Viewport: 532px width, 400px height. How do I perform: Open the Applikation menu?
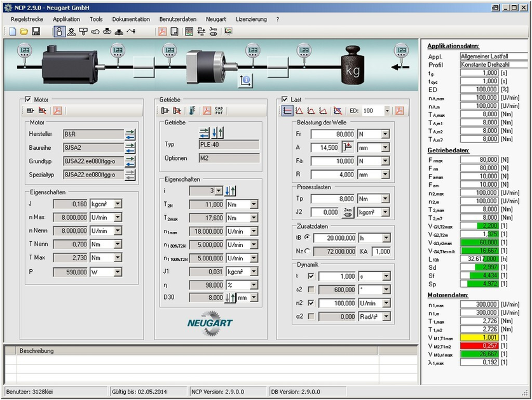click(67, 19)
